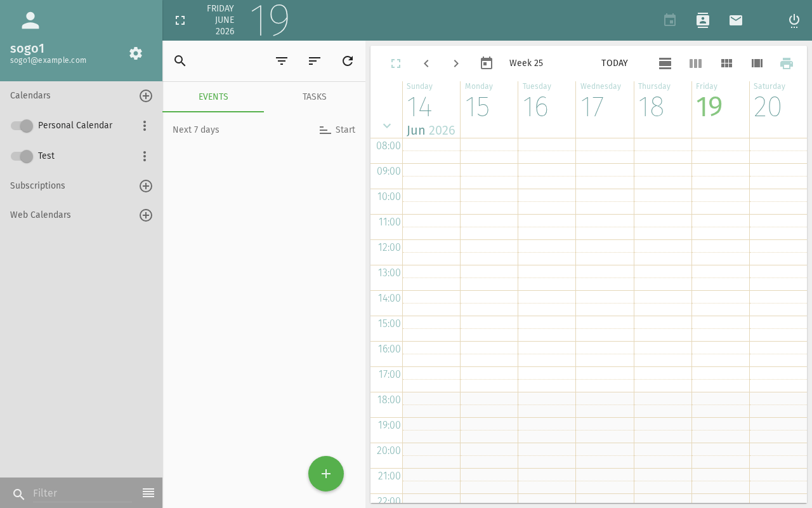Open Personal Calendar options menu
812x508 pixels.
click(145, 126)
